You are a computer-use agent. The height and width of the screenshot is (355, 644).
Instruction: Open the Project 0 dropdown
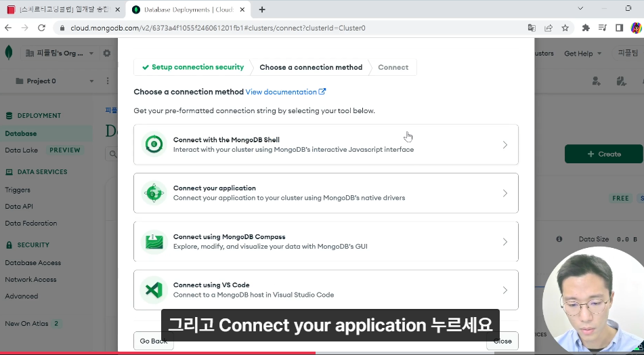pos(55,81)
